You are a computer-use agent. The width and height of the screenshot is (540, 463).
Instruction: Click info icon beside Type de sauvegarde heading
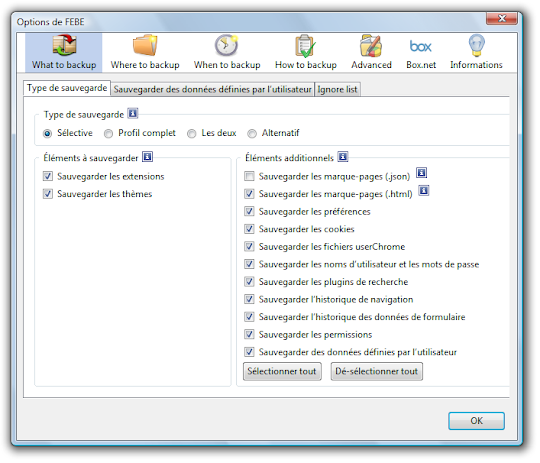click(133, 113)
